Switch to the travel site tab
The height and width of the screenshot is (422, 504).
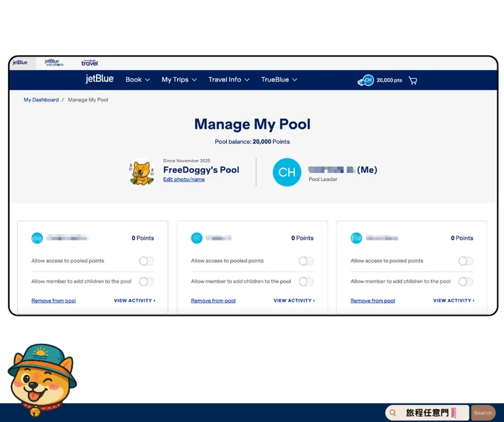(89, 63)
